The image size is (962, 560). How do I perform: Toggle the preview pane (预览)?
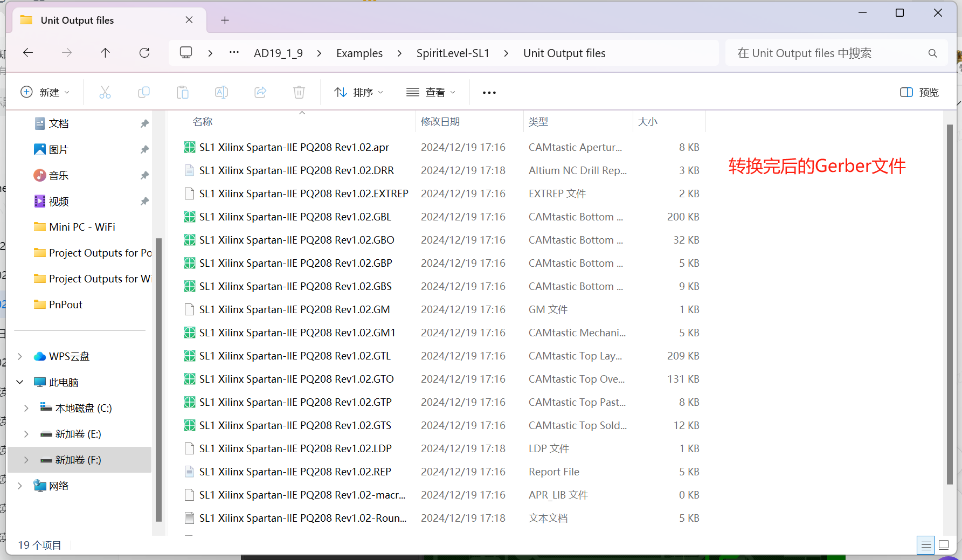919,92
